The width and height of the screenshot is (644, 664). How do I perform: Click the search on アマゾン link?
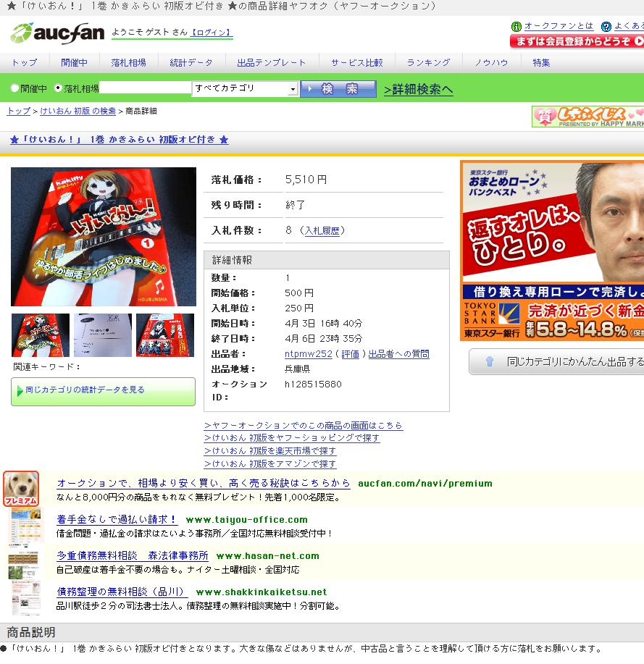pyautogui.click(x=270, y=463)
